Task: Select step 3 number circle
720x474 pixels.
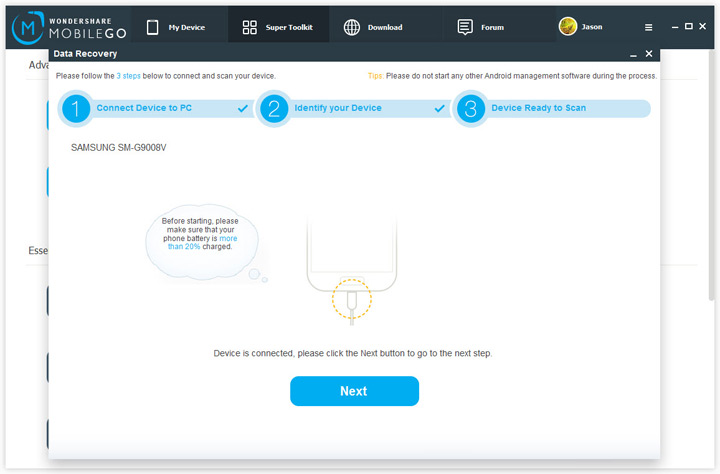Action: 471,109
